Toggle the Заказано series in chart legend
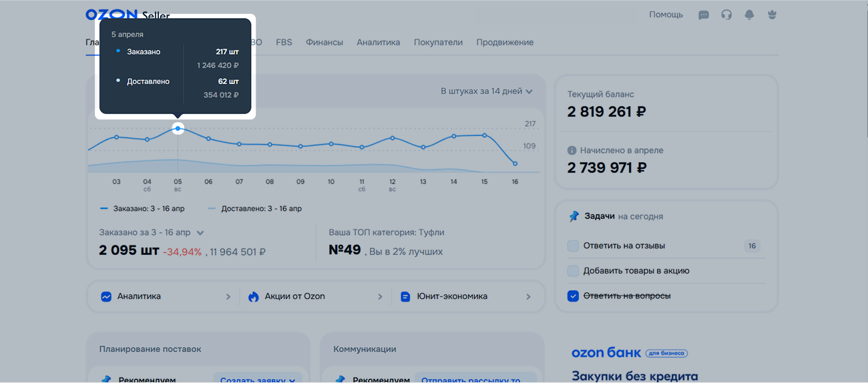The image size is (868, 383). click(x=142, y=209)
